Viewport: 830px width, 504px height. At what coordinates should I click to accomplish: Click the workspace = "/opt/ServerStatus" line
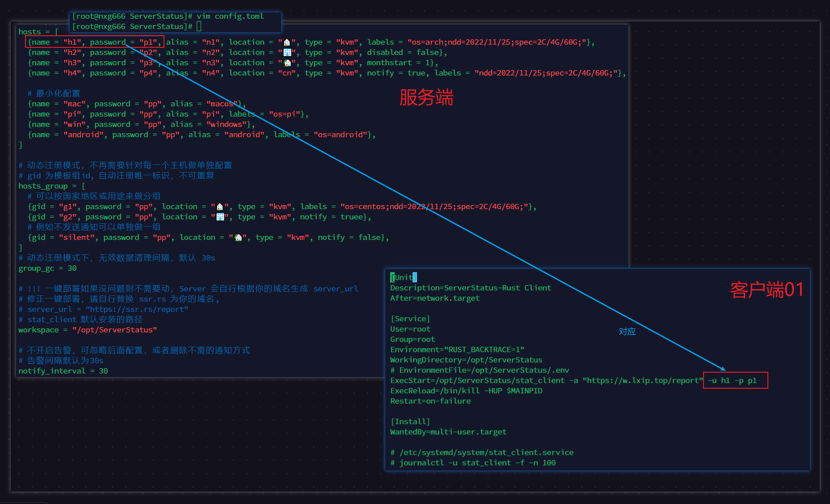(x=88, y=330)
